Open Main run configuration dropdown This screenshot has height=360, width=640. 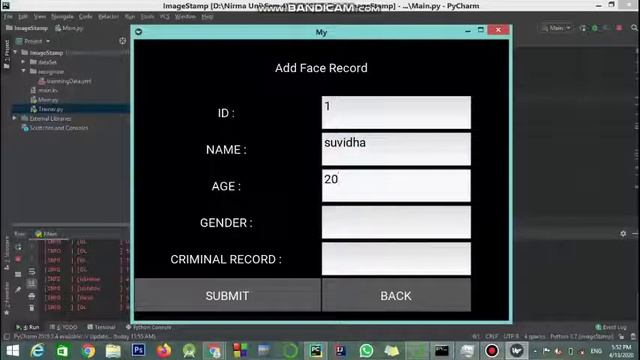[556, 28]
